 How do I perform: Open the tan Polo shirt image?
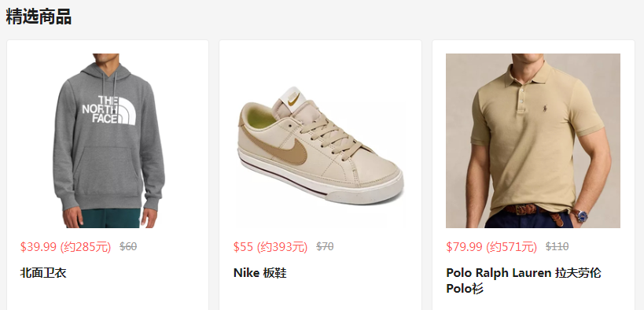click(x=533, y=141)
